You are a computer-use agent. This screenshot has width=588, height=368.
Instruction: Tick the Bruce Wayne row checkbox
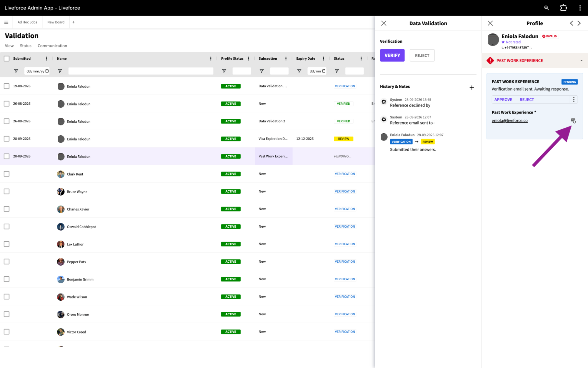[6, 192]
